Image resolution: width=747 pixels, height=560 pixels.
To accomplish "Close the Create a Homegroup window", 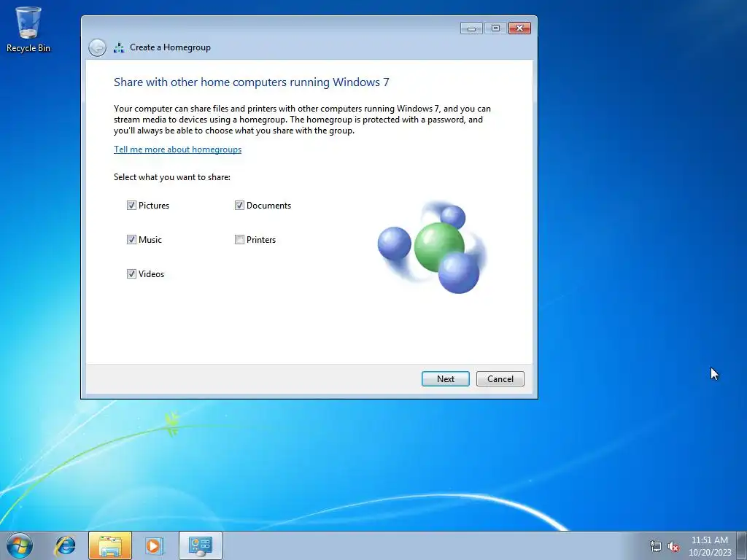I will click(519, 28).
